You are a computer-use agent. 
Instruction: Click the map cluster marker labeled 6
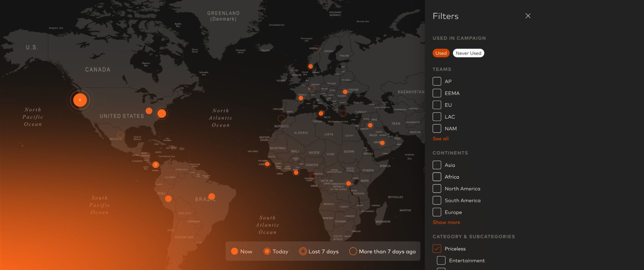(x=80, y=100)
